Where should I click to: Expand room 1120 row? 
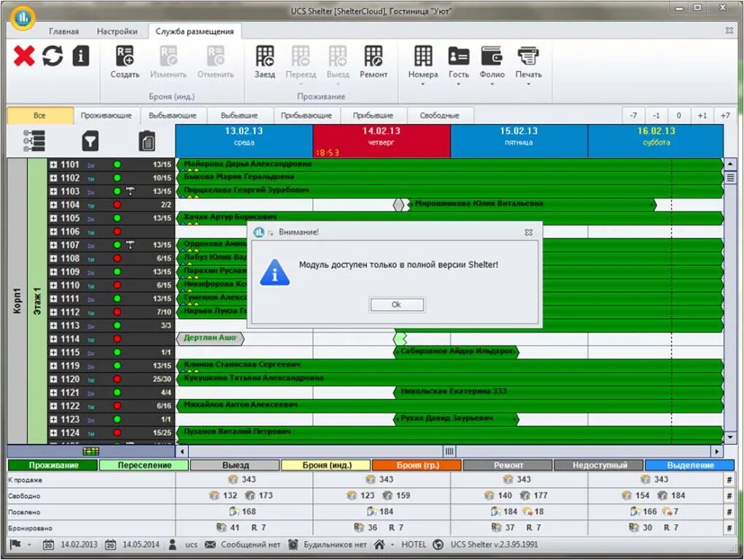click(x=54, y=379)
